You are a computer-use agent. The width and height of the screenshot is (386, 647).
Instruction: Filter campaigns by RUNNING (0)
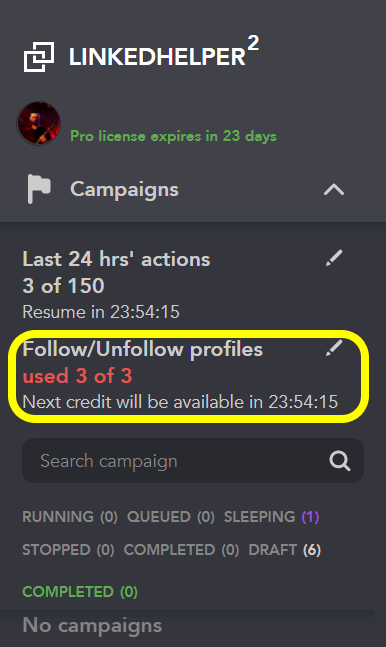[70, 517]
